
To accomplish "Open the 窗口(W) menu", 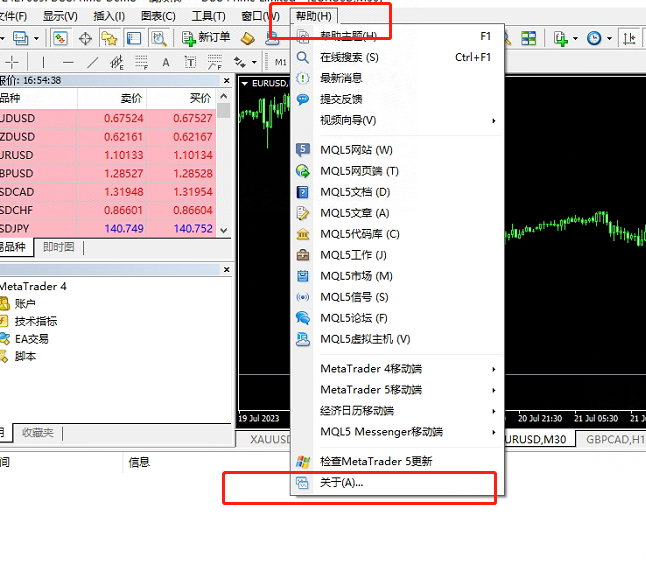I will pos(260,16).
